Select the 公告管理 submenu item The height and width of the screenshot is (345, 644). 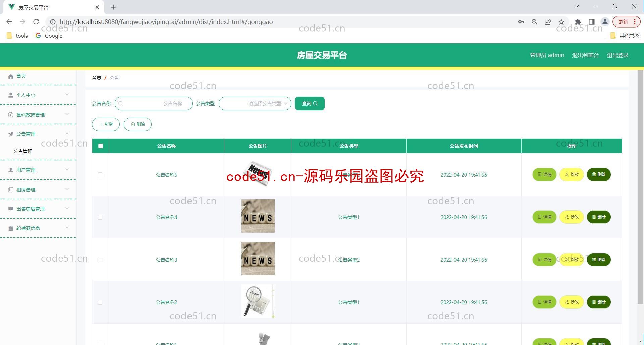(23, 151)
